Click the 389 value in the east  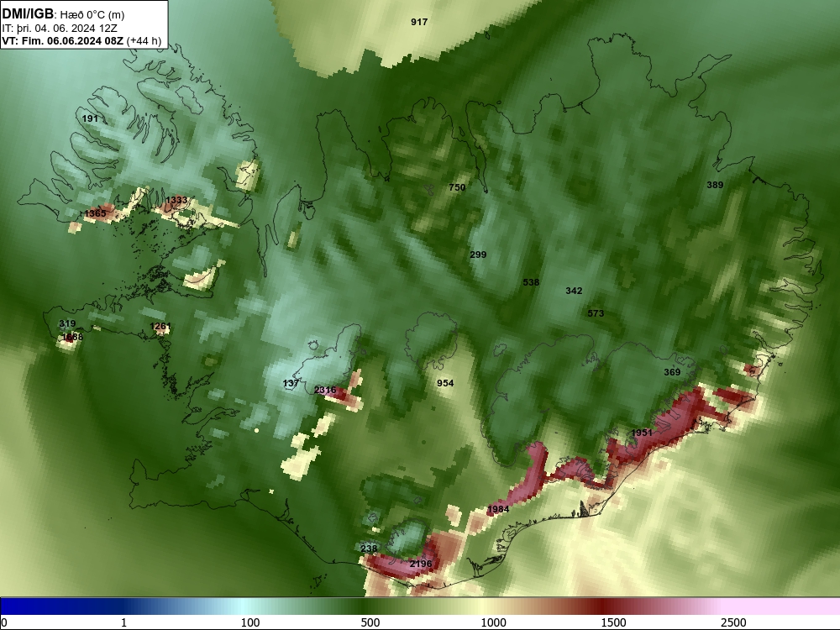pyautogui.click(x=715, y=185)
